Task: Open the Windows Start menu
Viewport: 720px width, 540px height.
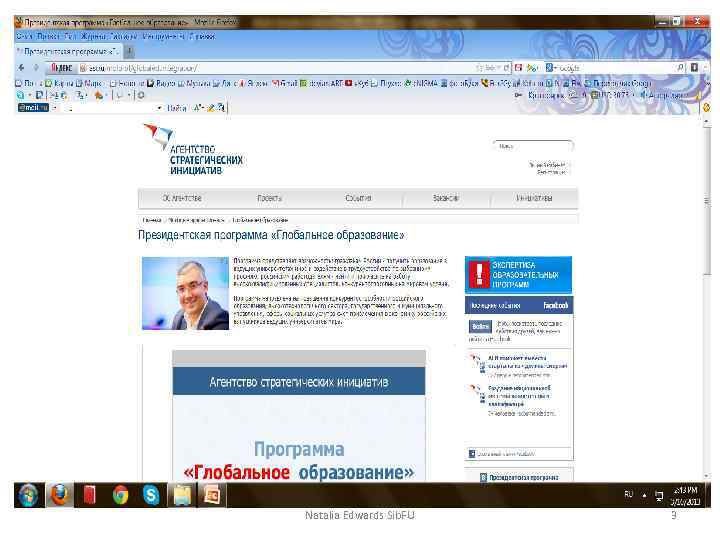Action: coord(29,495)
